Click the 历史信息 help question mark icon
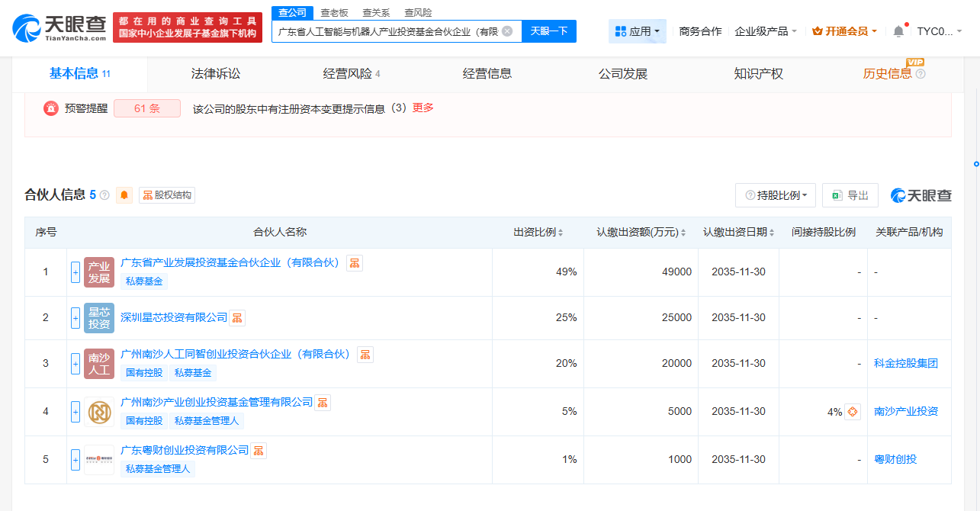Image resolution: width=980 pixels, height=511 pixels. 921,74
